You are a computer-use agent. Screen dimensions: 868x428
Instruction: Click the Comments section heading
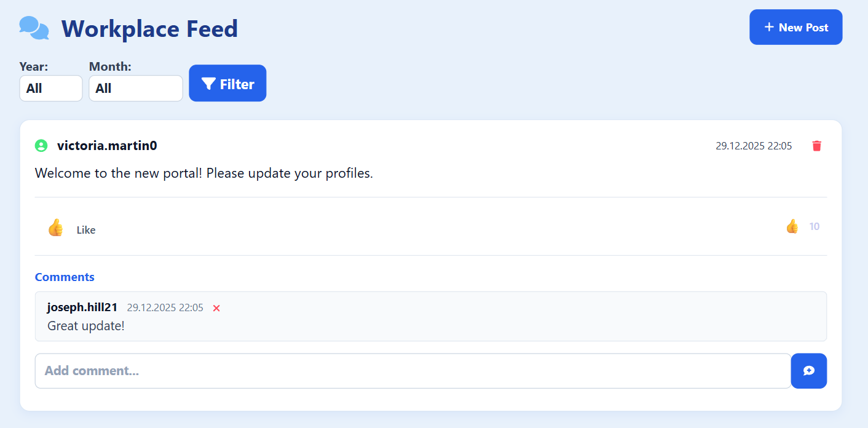pos(65,277)
